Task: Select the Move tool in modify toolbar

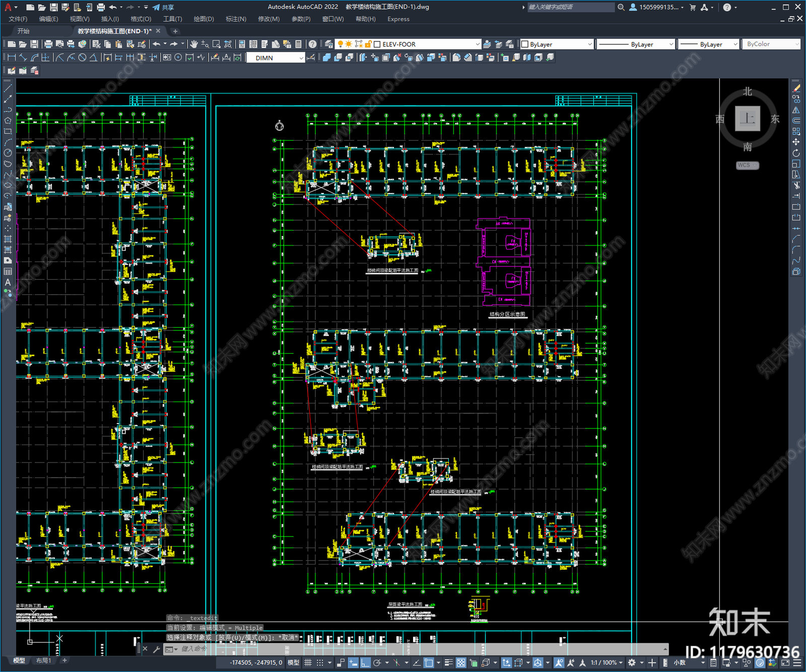Action: tap(796, 142)
